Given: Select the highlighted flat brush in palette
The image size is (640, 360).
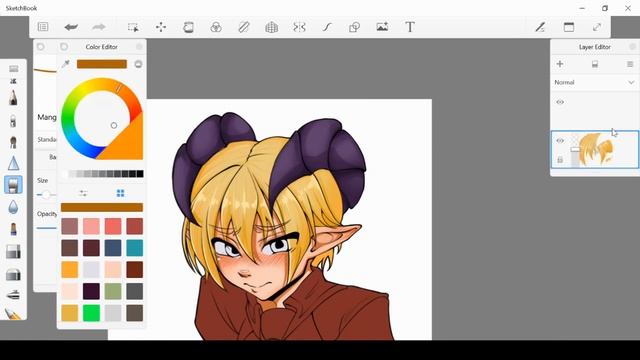Looking at the screenshot, I should click(13, 184).
